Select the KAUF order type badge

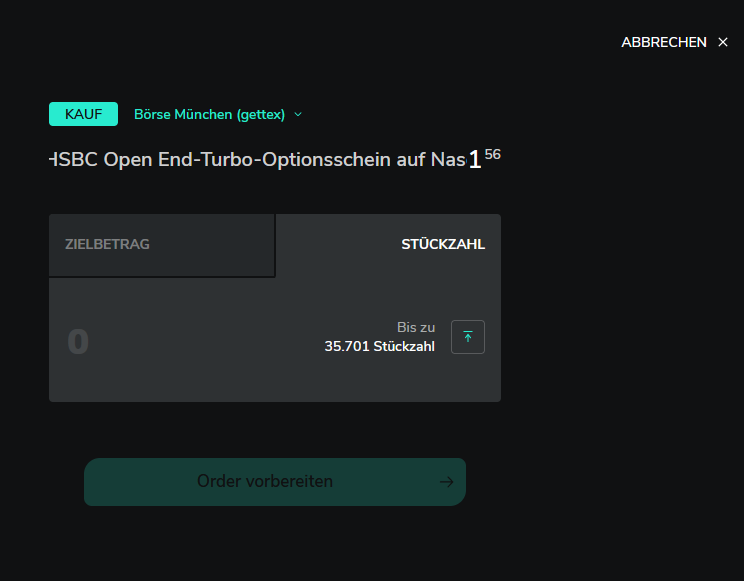84,114
